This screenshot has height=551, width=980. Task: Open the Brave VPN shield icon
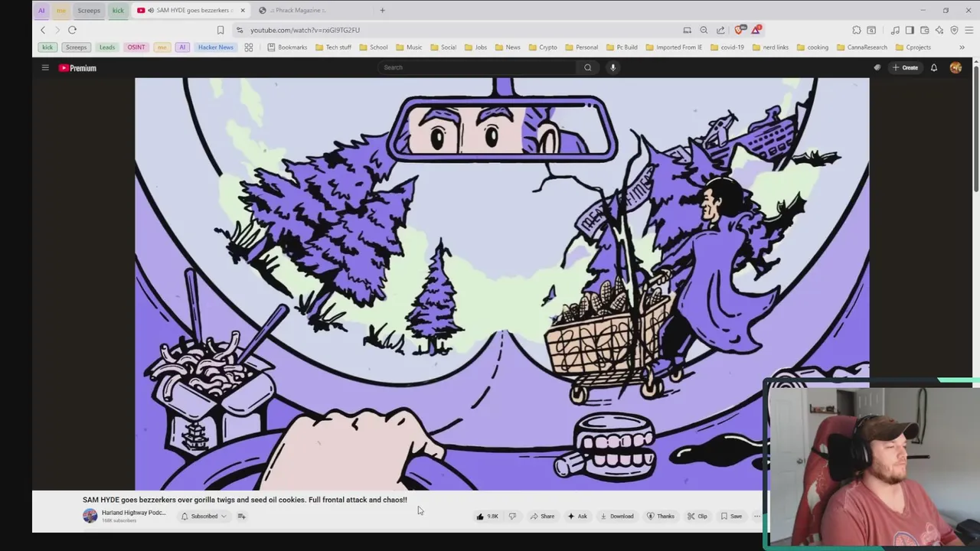[x=954, y=30]
